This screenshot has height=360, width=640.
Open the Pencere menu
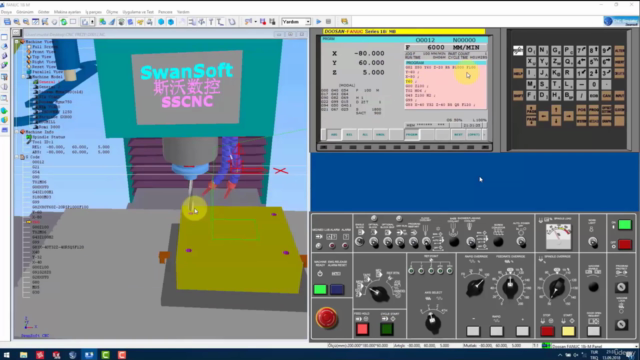point(165,12)
